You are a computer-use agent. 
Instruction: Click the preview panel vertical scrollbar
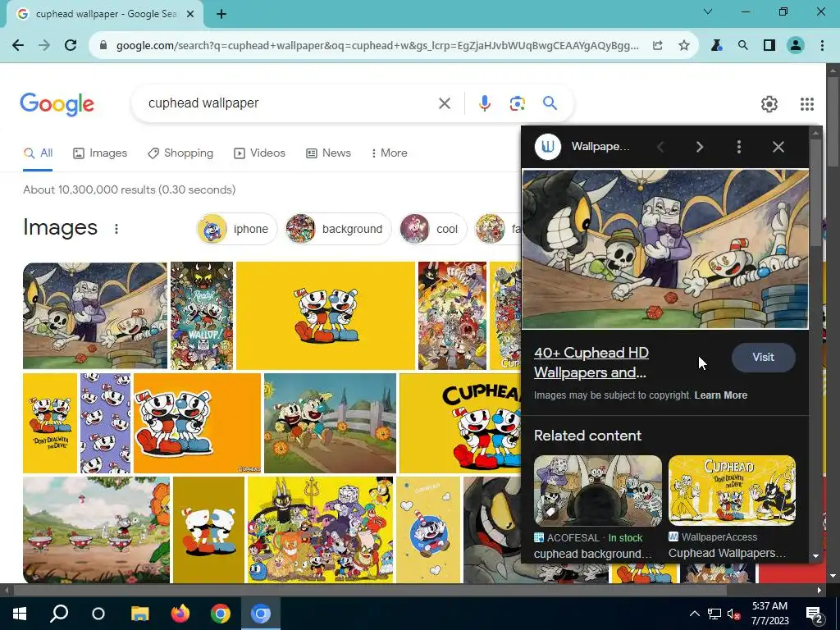pyautogui.click(x=815, y=193)
